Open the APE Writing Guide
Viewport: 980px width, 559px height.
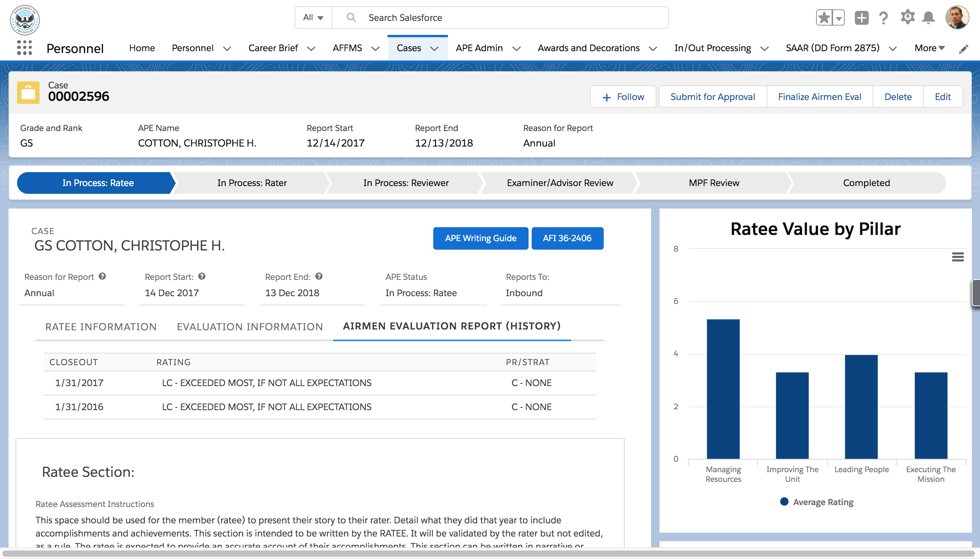[481, 238]
